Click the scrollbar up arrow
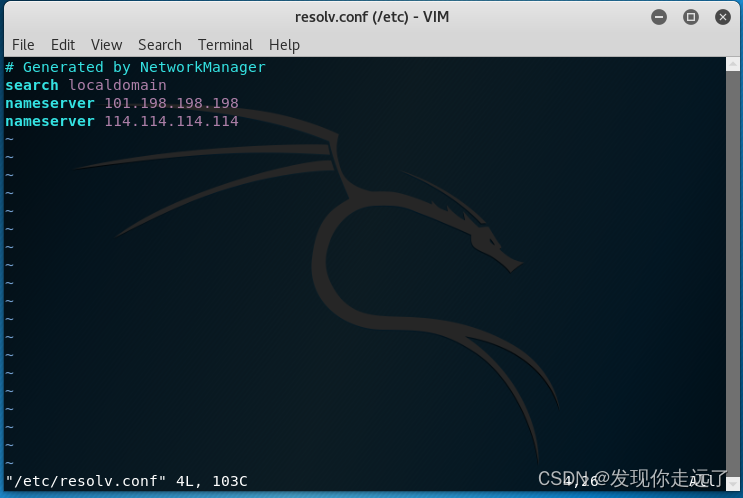 pyautogui.click(x=733, y=64)
